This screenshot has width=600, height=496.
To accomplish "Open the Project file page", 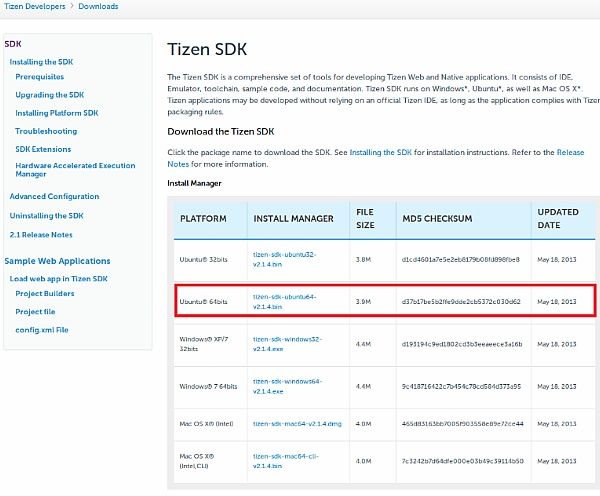I will pyautogui.click(x=35, y=312).
